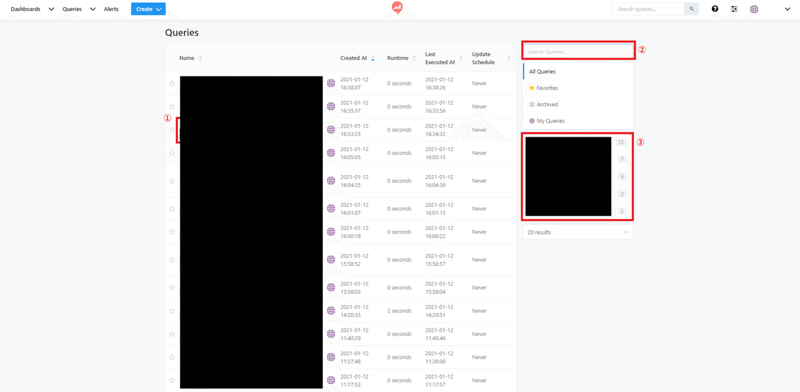The height and width of the screenshot is (392, 800).
Task: Click the author avatar for query created 16:35:37
Action: click(331, 106)
